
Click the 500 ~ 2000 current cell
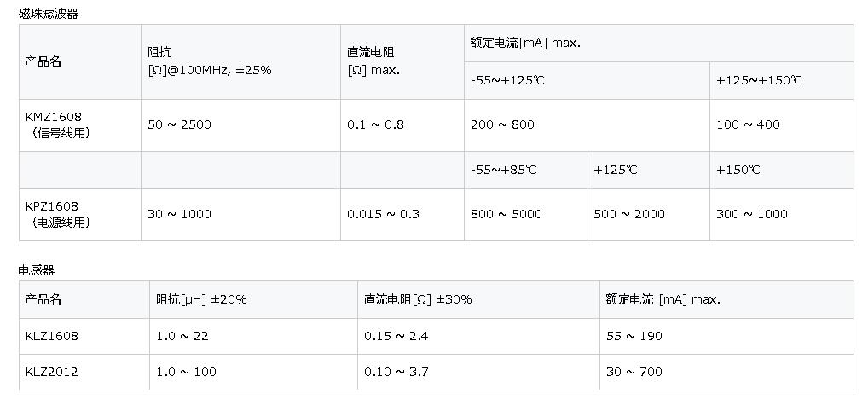click(x=648, y=215)
